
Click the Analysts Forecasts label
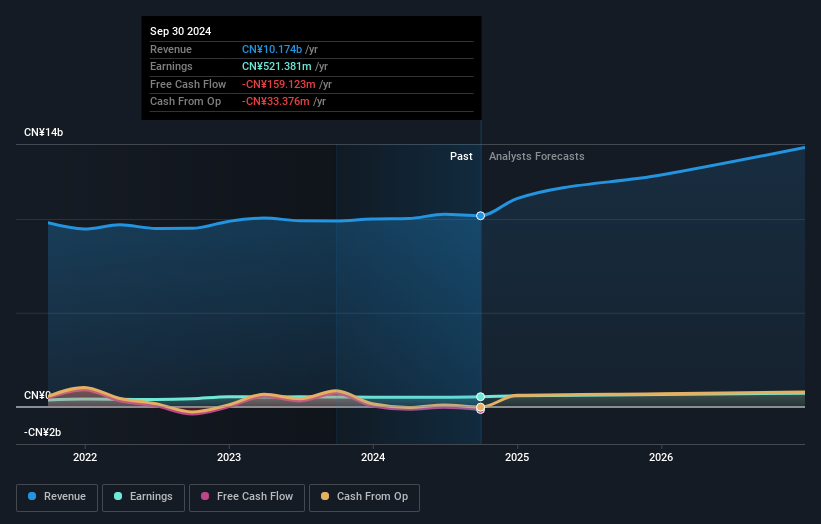(537, 156)
